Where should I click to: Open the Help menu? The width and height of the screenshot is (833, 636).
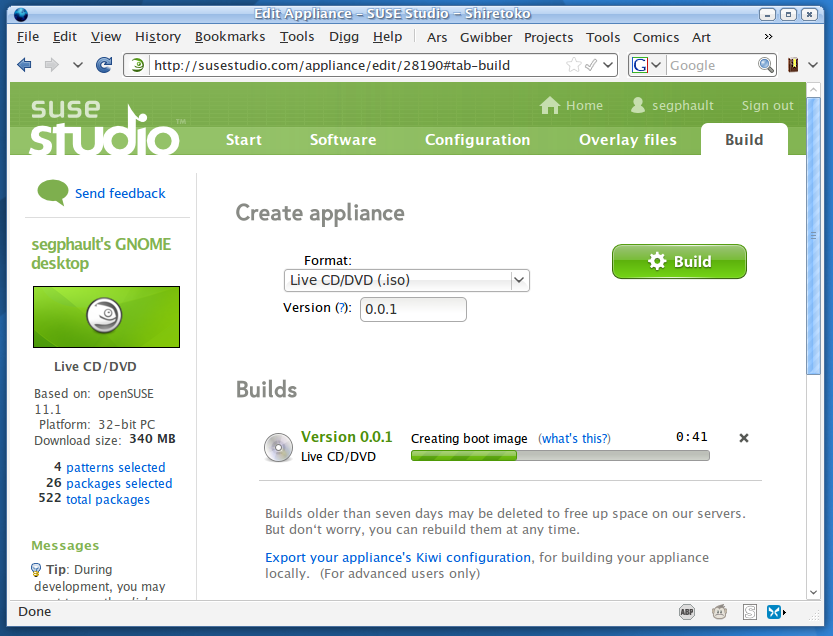pos(387,37)
